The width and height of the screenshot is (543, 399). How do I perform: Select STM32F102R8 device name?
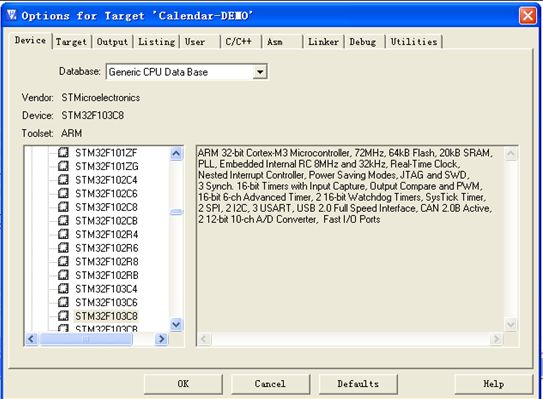(106, 261)
